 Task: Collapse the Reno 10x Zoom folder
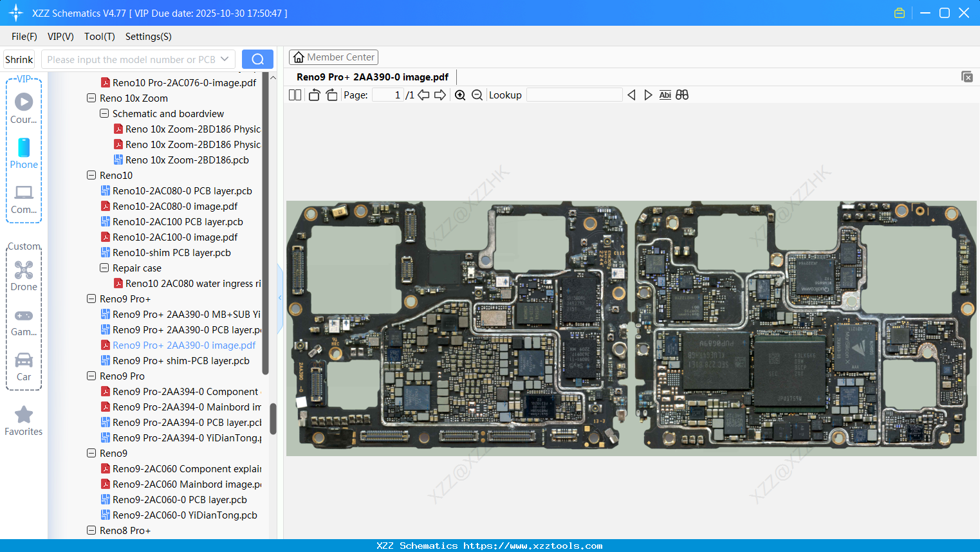(x=91, y=98)
